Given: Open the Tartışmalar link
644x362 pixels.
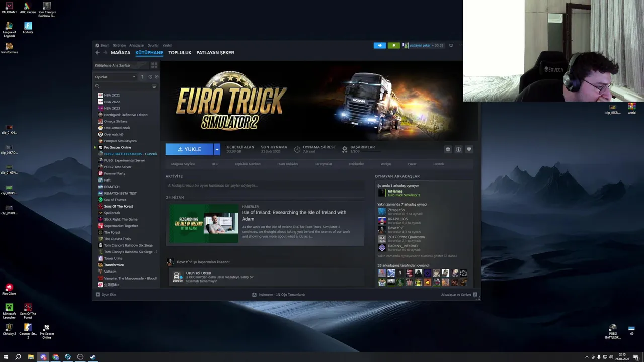Looking at the screenshot, I should (x=324, y=164).
